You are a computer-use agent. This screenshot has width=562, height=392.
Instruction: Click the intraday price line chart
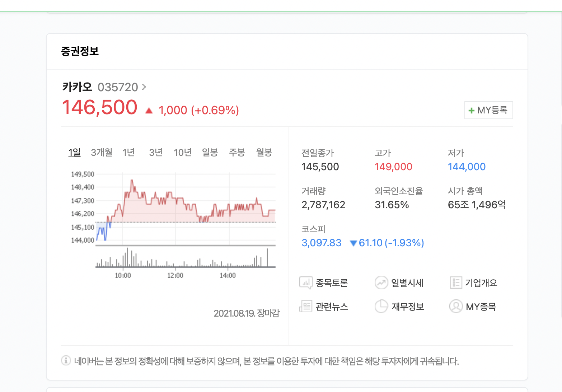coord(186,209)
